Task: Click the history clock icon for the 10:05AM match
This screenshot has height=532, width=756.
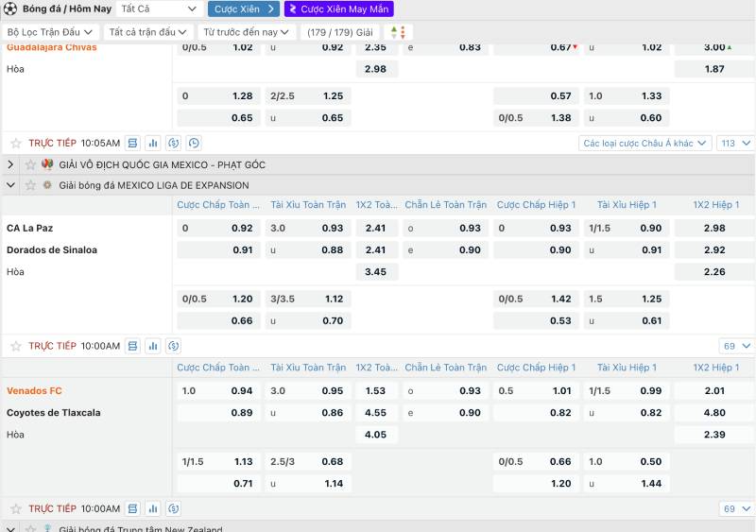Action: pos(194,144)
